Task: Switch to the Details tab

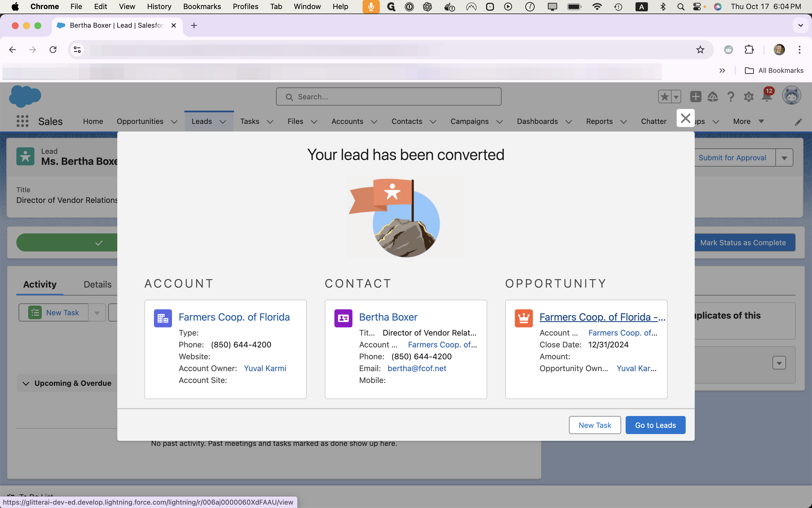Action: [97, 284]
